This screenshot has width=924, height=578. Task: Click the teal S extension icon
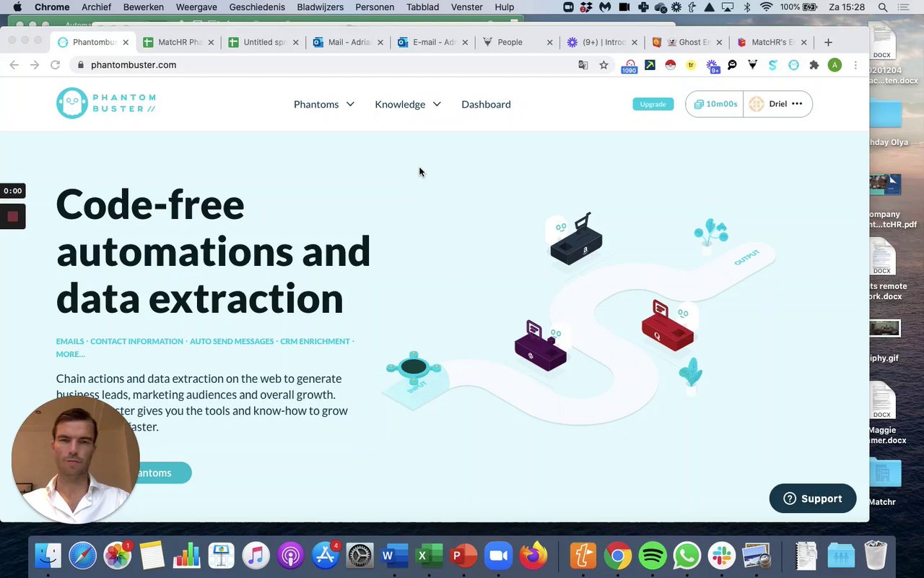point(772,65)
